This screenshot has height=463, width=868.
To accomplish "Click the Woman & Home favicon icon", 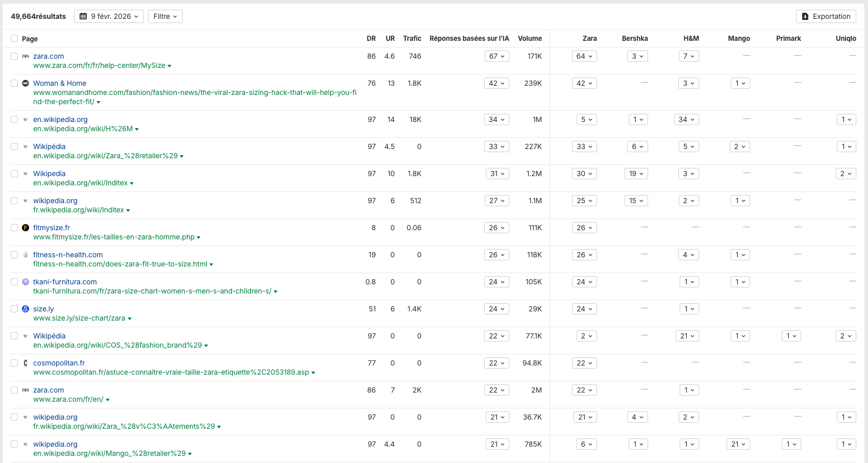I will (26, 83).
